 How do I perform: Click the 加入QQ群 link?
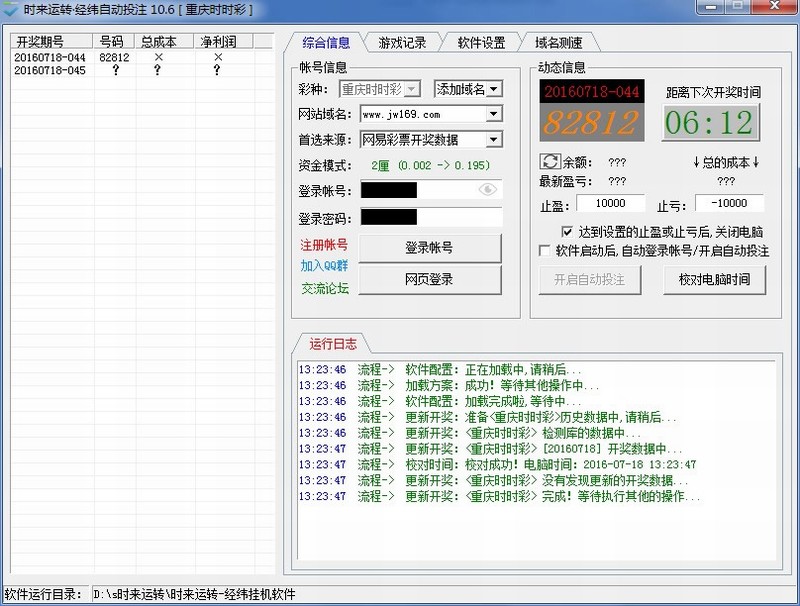pyautogui.click(x=324, y=266)
